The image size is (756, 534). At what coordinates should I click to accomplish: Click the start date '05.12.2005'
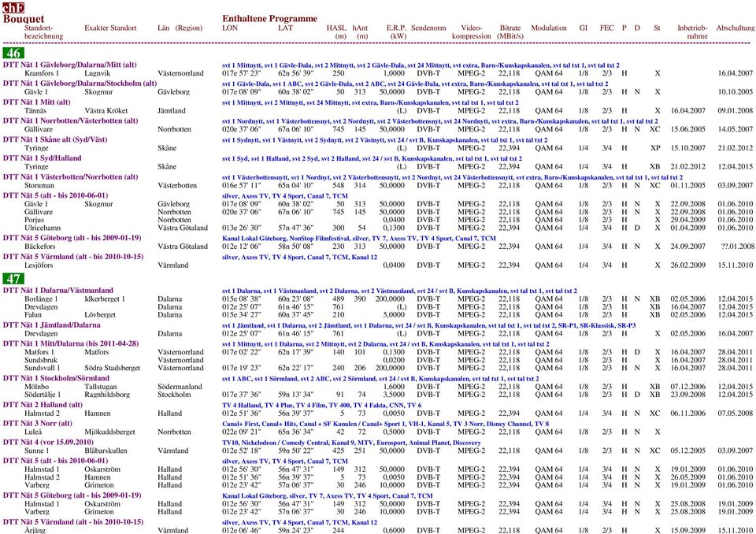[688, 451]
